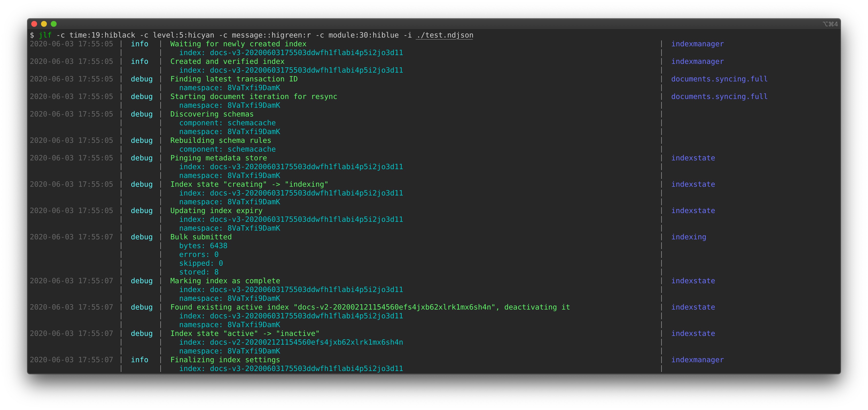Select the 'indexstate' label beside 'Pinging metadata store'
The width and height of the screenshot is (868, 410).
[x=693, y=158]
